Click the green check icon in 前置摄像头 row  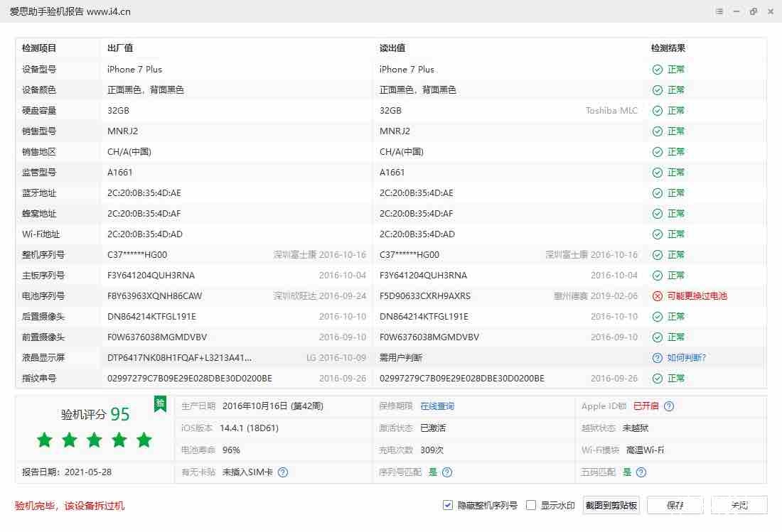coord(658,337)
